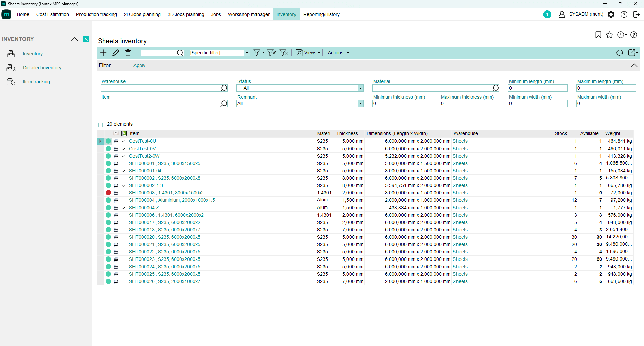Open the Remnant dropdown in filter
This screenshot has height=346, width=644.
coord(360,104)
